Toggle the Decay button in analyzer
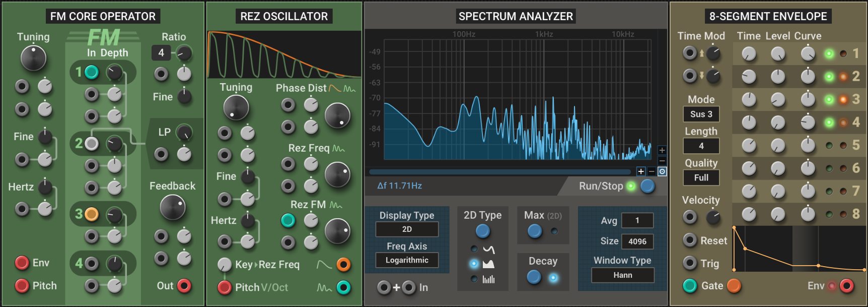This screenshot has height=307, width=868. [534, 277]
